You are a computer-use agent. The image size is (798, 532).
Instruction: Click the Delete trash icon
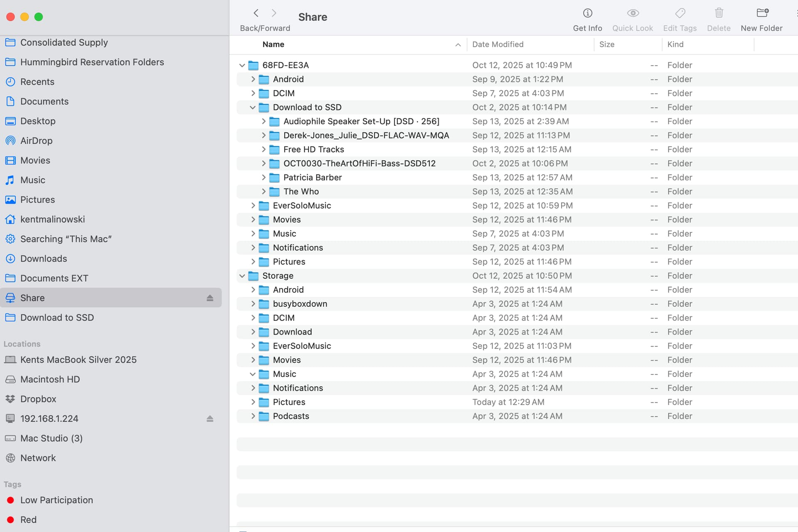(x=719, y=13)
